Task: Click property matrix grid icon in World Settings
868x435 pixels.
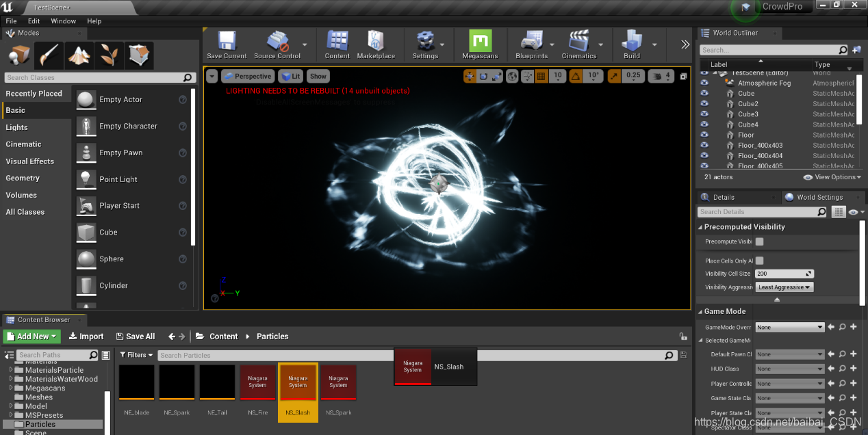Action: [839, 212]
